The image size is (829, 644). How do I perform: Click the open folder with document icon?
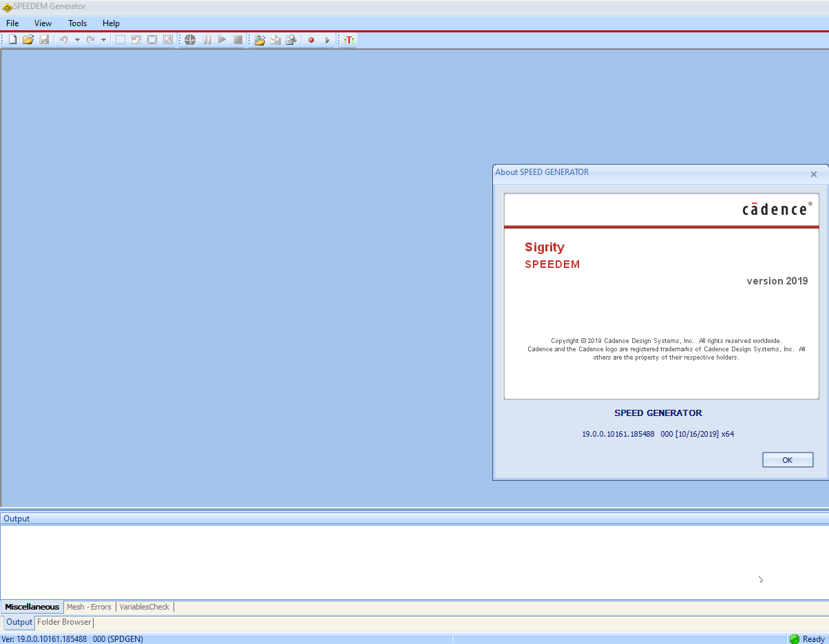pos(260,40)
